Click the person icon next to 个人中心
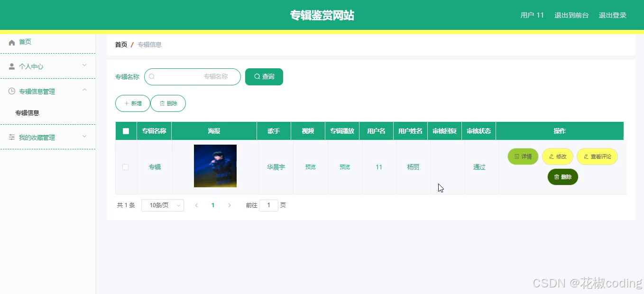Screen dimensions: 644x294 [11, 66]
